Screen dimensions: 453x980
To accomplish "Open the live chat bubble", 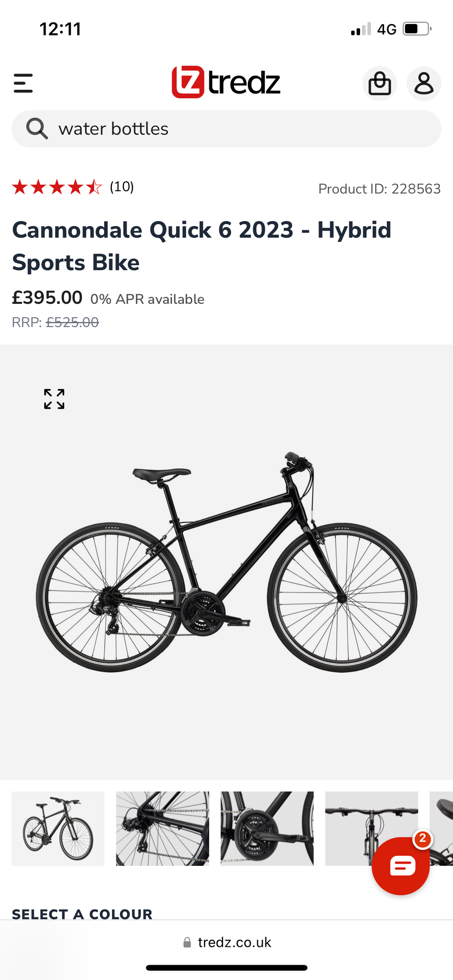I will [x=400, y=866].
